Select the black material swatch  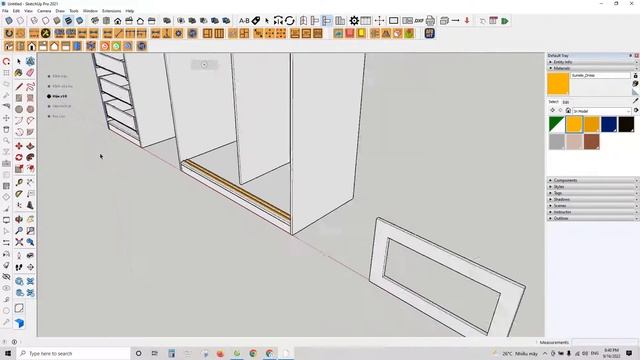(x=626, y=124)
